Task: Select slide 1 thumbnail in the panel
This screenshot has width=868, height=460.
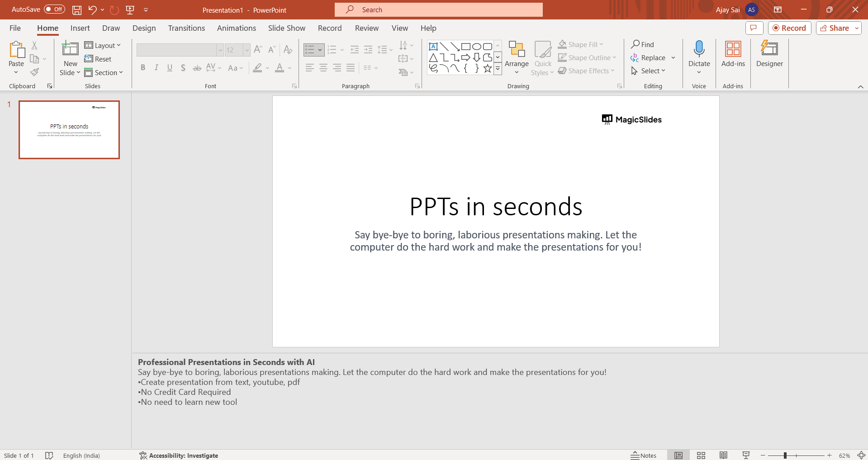Action: pyautogui.click(x=69, y=130)
